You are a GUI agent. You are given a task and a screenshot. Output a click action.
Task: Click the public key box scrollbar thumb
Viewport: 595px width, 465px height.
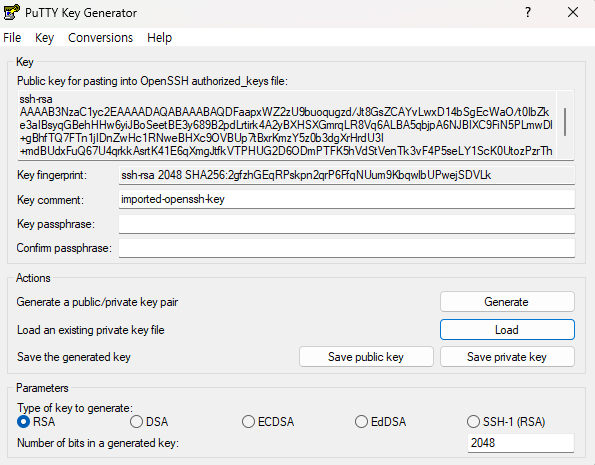coord(565,122)
